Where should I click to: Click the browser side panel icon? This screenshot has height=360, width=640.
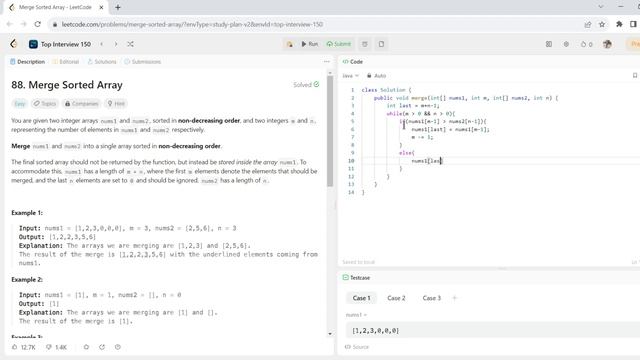[x=633, y=24]
